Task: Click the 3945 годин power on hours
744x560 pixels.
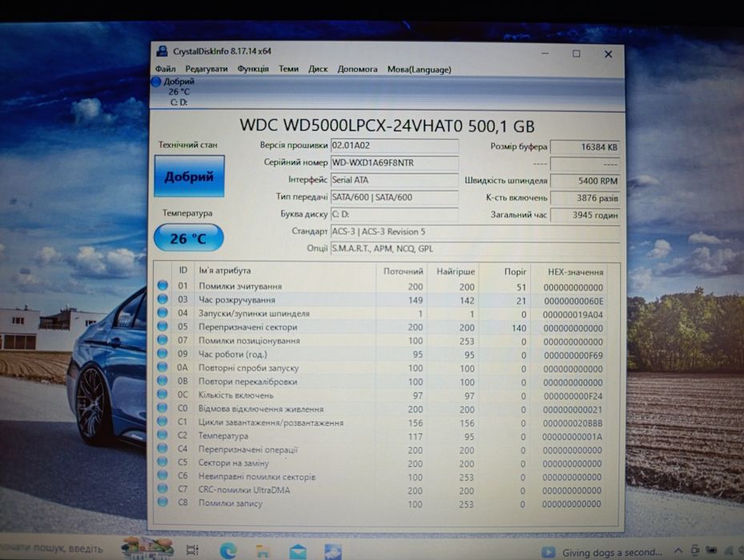Action: [585, 215]
